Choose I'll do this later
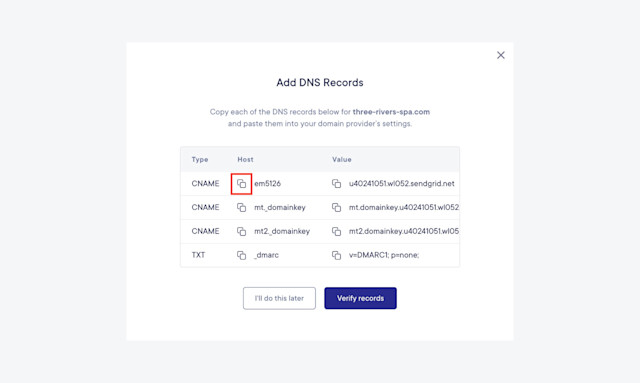640x383 pixels. click(x=279, y=298)
